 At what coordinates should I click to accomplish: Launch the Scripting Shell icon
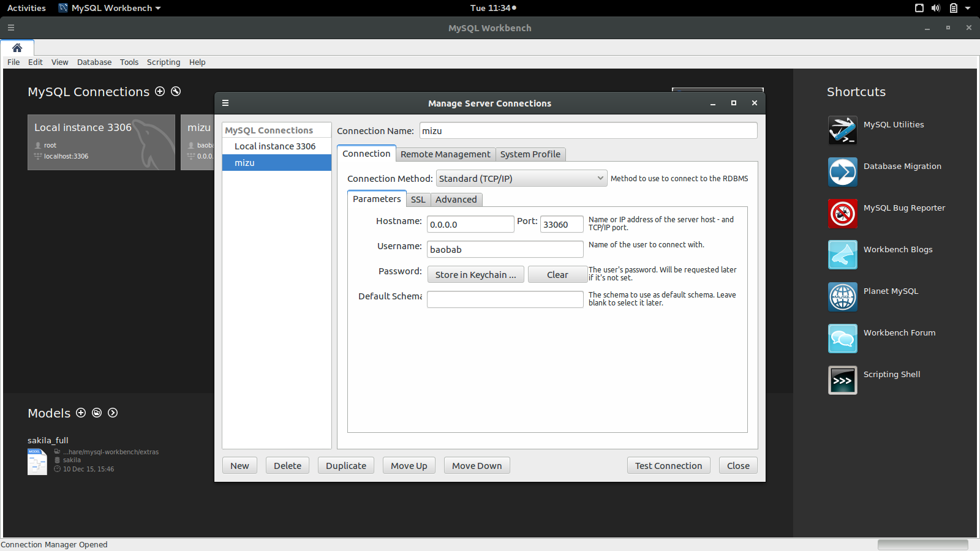click(x=842, y=380)
